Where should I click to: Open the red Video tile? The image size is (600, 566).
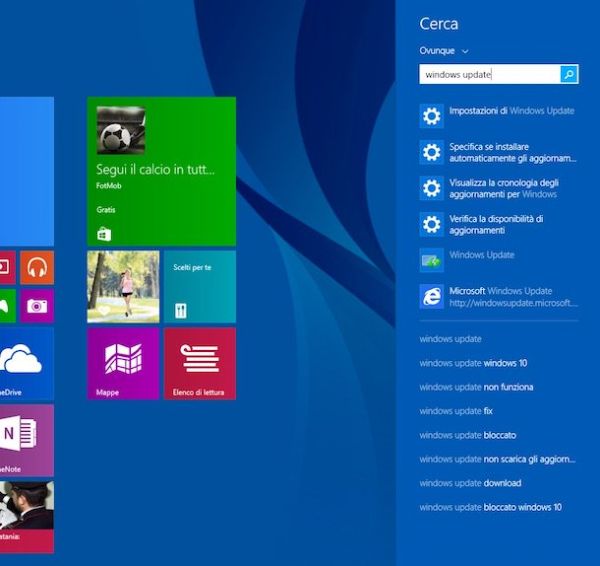point(7,268)
